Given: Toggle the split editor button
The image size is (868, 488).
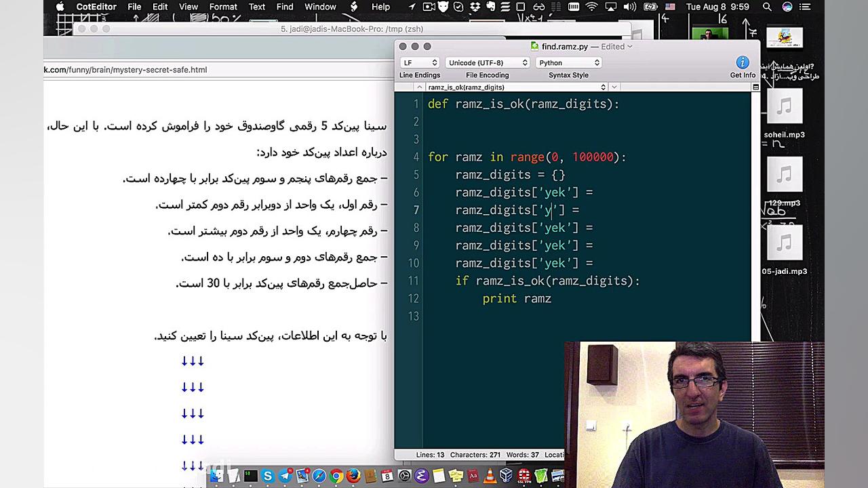Looking at the screenshot, I should (x=755, y=87).
